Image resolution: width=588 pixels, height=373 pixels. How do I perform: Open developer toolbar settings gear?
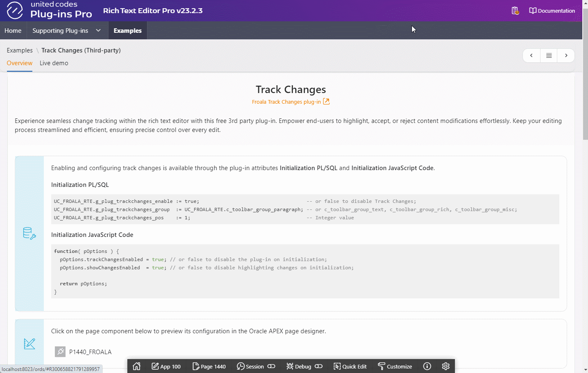click(446, 366)
